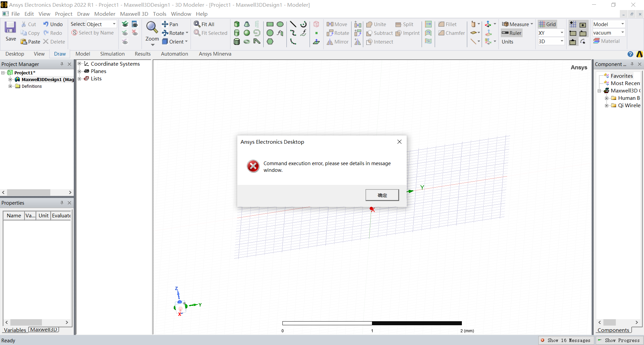
Task: Select the Draw regular polyhedron tool
Action: pyautogui.click(x=237, y=42)
